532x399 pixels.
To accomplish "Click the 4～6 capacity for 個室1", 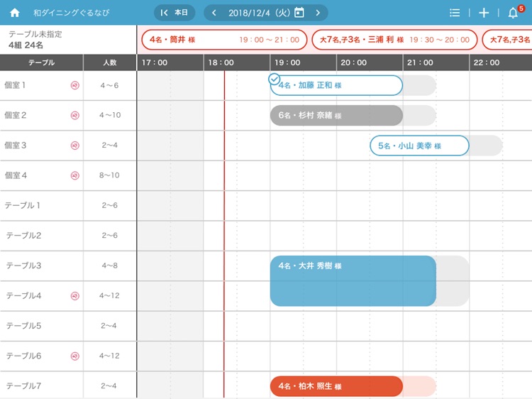I will [x=109, y=86].
